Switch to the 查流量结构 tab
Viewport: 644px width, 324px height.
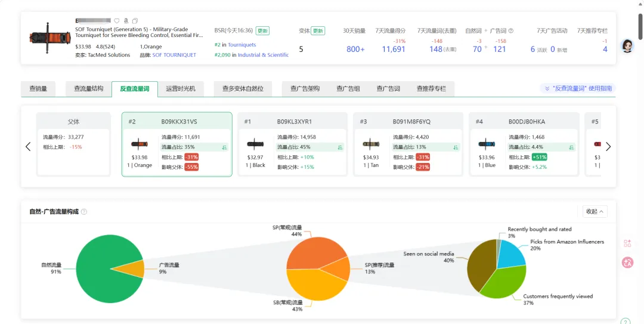pyautogui.click(x=89, y=89)
